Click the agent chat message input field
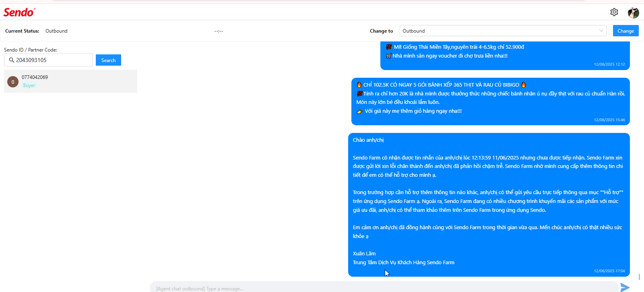Image resolution: width=644 pixels, height=292 pixels. coord(384,287)
